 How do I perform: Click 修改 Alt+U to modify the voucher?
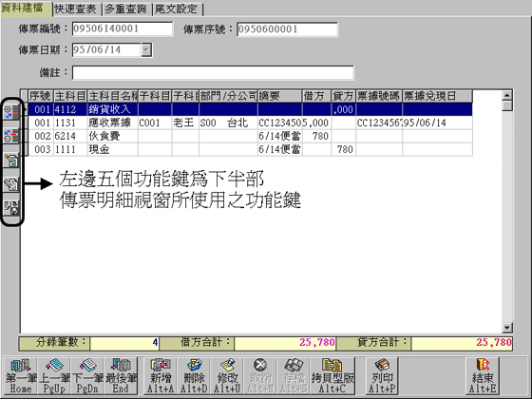click(227, 375)
